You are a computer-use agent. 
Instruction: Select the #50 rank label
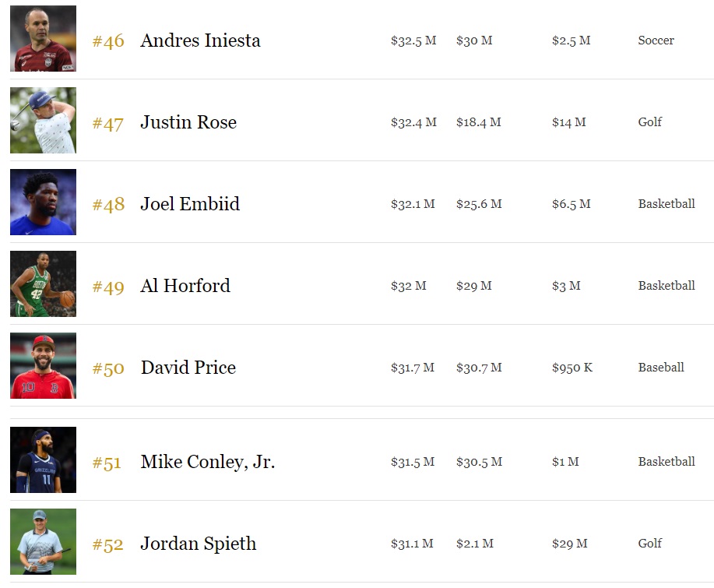pos(108,368)
